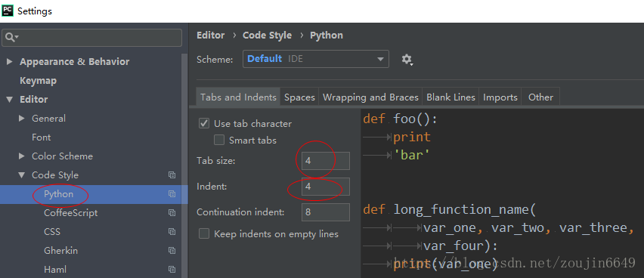
Task: Select Keymap in settings tree
Action: [x=39, y=81]
